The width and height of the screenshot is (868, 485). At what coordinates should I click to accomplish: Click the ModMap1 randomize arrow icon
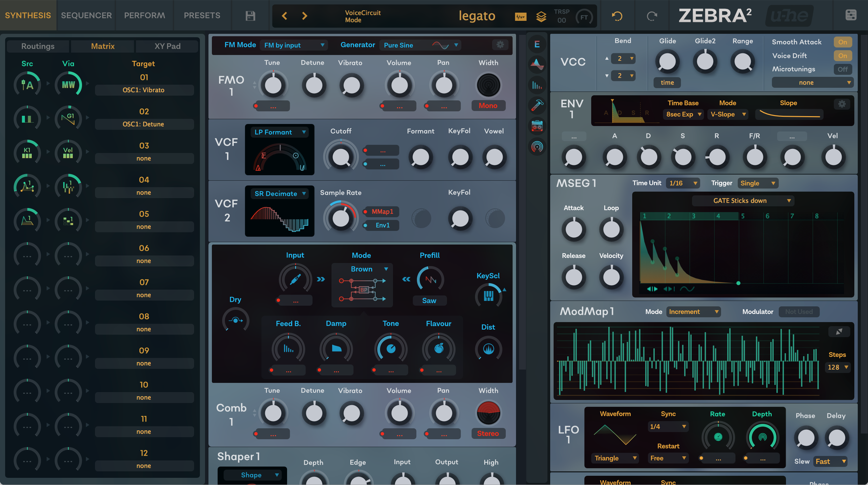(839, 332)
